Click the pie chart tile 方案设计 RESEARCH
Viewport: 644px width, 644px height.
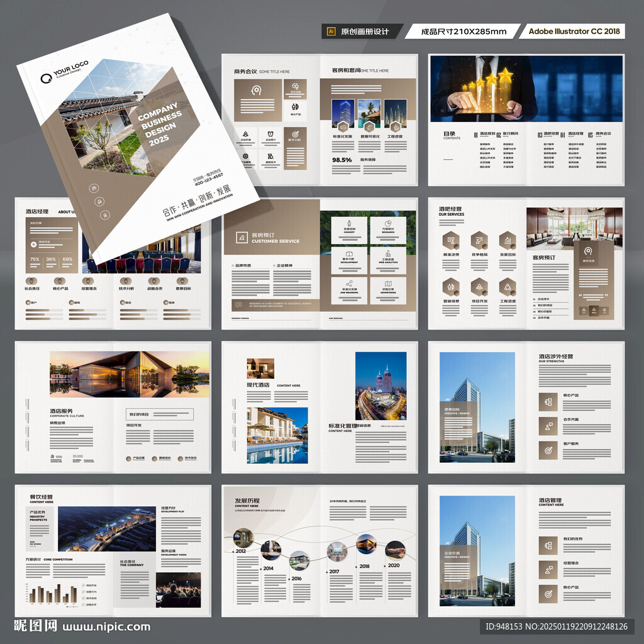click(387, 231)
